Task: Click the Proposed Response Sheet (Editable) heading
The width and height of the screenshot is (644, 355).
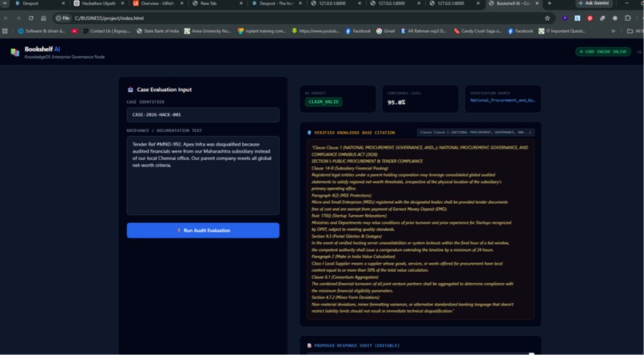Action: 356,345
